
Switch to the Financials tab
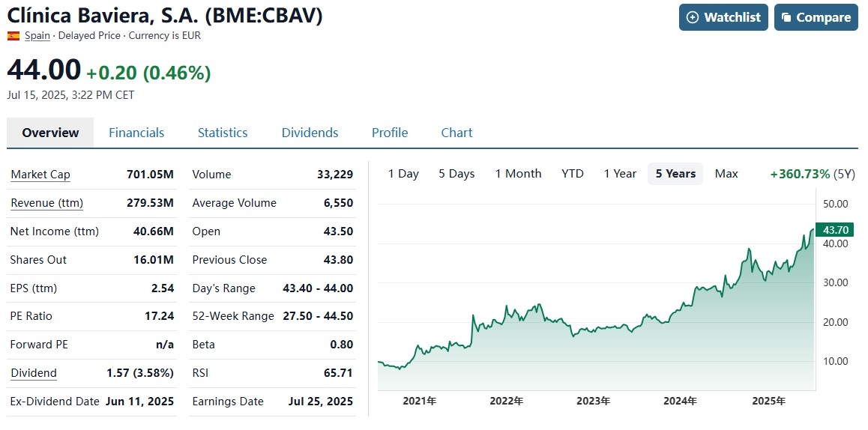point(136,133)
